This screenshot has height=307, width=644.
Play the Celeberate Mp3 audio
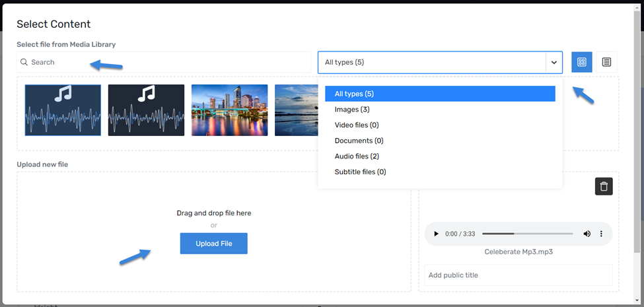[436, 234]
